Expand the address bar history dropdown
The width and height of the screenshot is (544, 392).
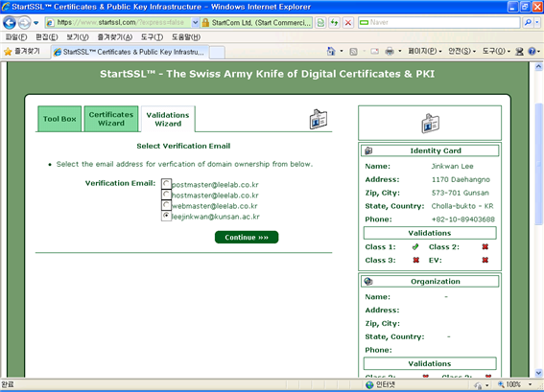[x=196, y=23]
